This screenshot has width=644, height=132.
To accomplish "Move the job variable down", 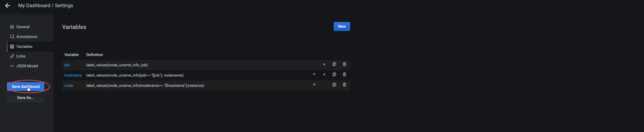I will (324, 64).
